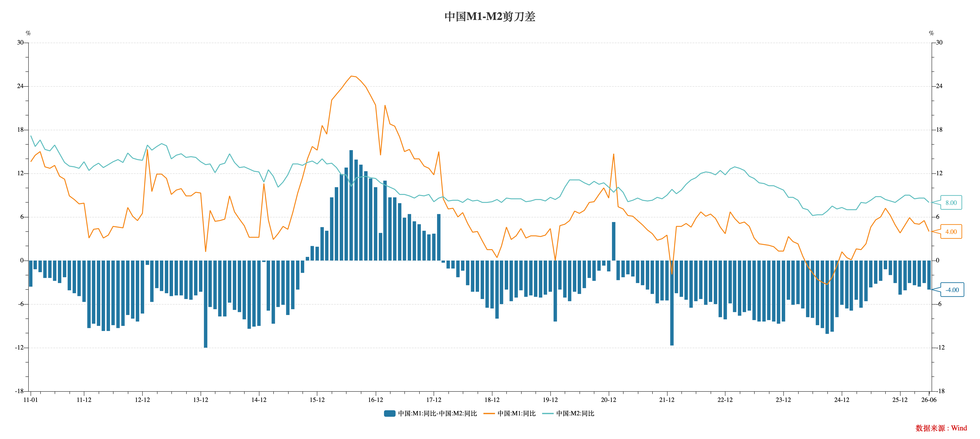Click the 22-12 x-axis label
The image size is (980, 439).
(x=725, y=400)
